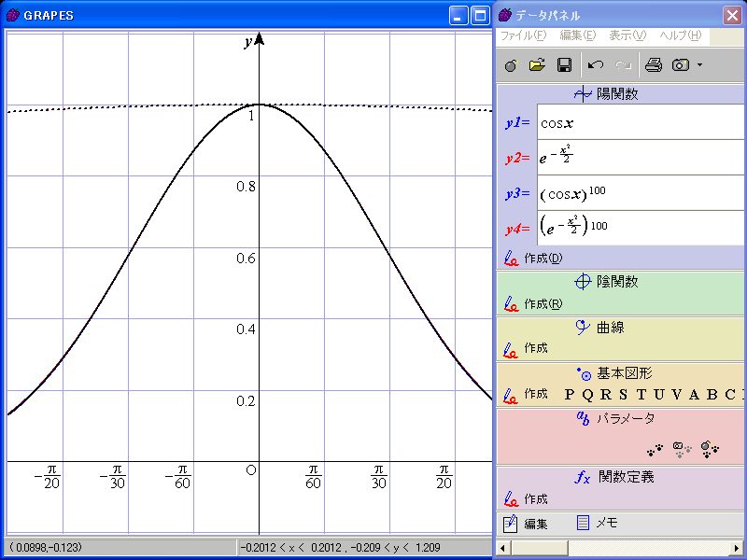Select the y1 cos x function field
Screen dimensions: 747x560
click(x=640, y=122)
